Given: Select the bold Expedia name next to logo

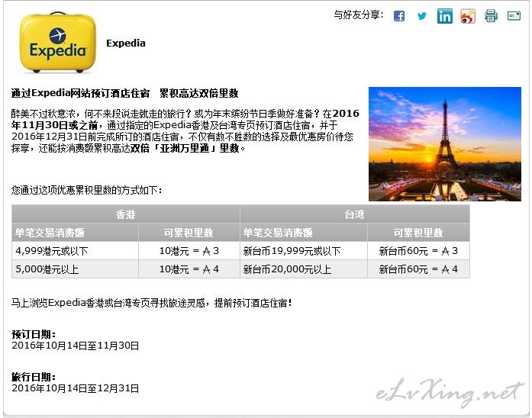Looking at the screenshot, I should coord(126,43).
